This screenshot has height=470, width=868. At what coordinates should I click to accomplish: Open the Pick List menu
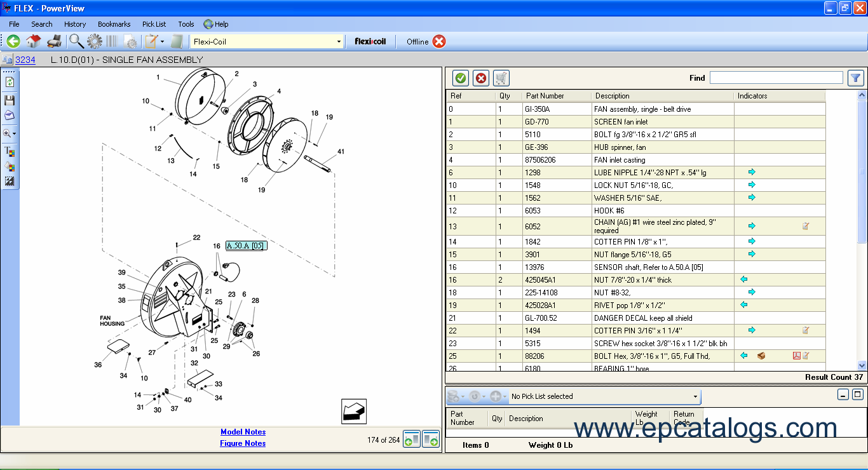(x=154, y=24)
